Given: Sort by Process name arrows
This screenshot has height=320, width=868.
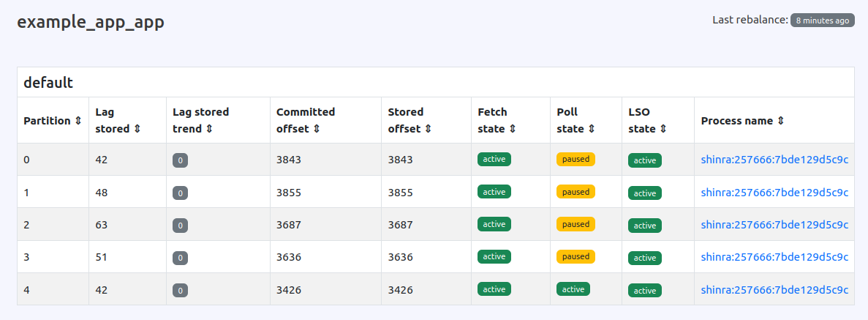Looking at the screenshot, I should [780, 121].
